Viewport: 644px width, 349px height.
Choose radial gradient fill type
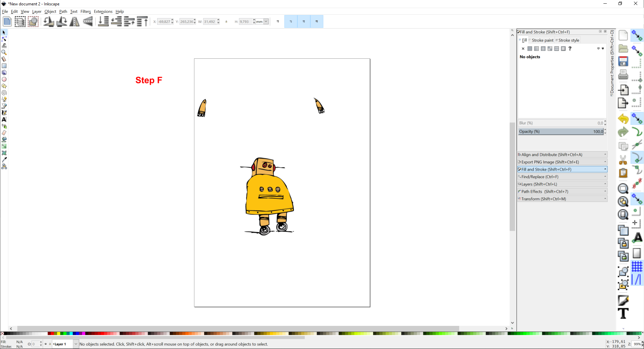click(x=543, y=49)
